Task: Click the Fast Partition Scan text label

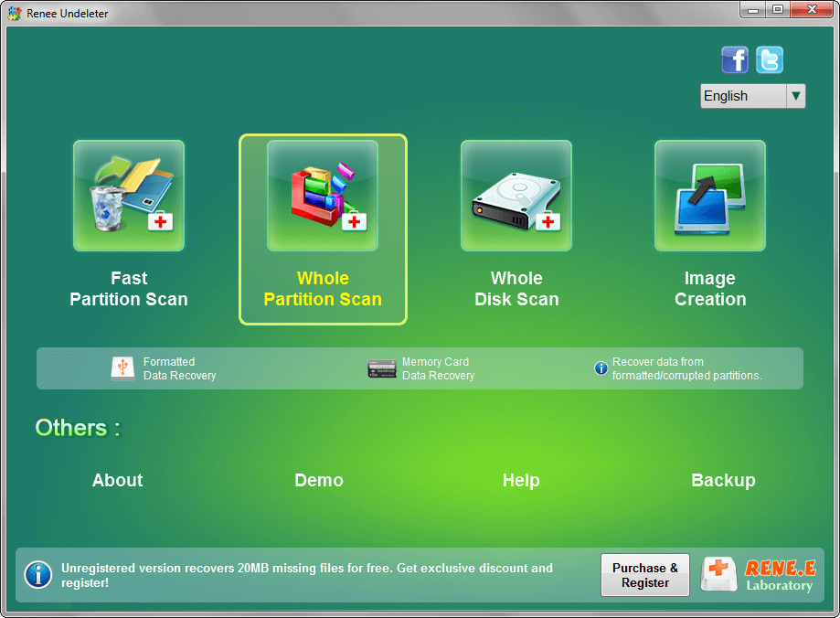Action: click(x=129, y=289)
